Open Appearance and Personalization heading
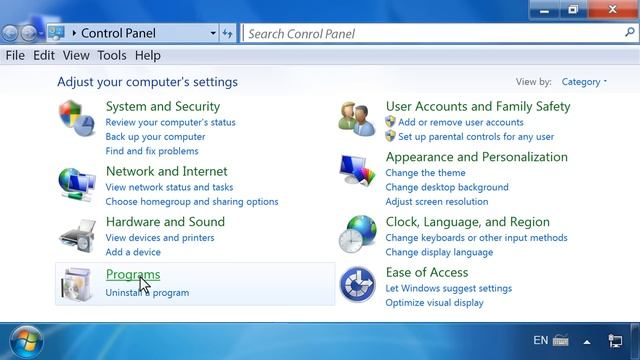This screenshot has width=640, height=360. tap(477, 157)
